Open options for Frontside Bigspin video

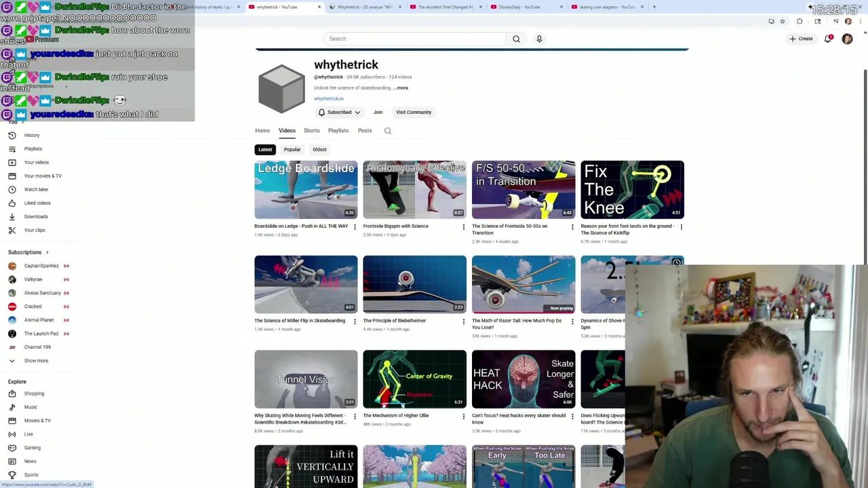coord(464,227)
